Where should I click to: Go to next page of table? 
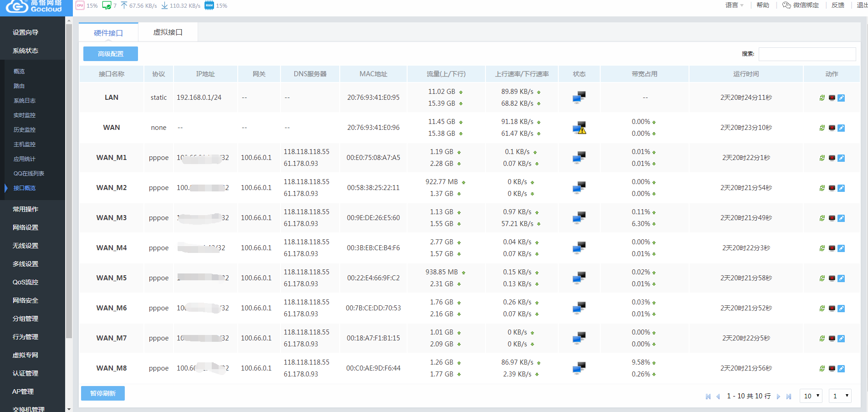(x=778, y=397)
